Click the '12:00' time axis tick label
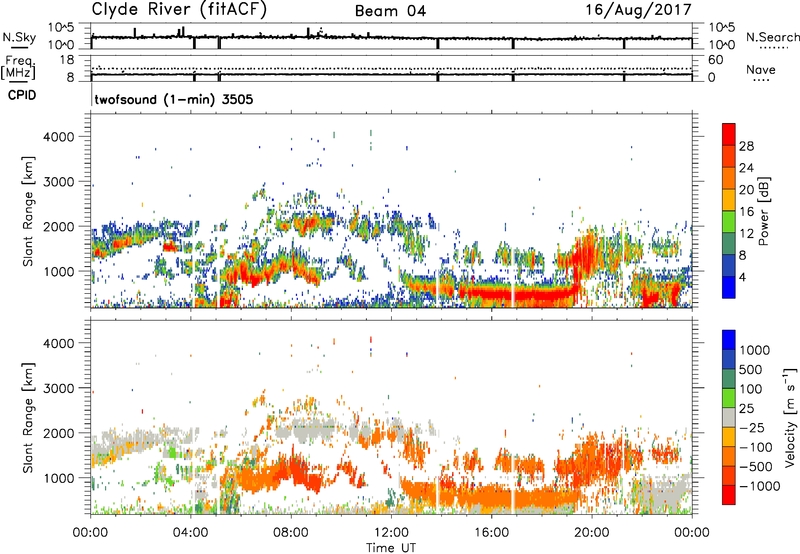The width and height of the screenshot is (800, 554). pos(391,533)
